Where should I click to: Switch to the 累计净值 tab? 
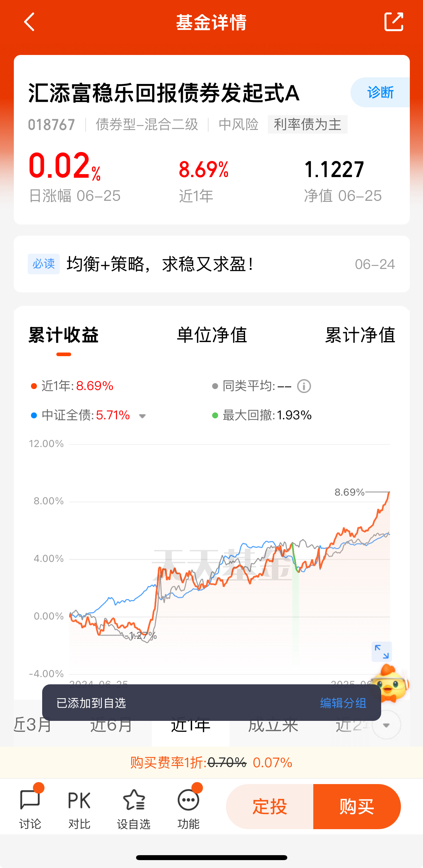tap(360, 335)
